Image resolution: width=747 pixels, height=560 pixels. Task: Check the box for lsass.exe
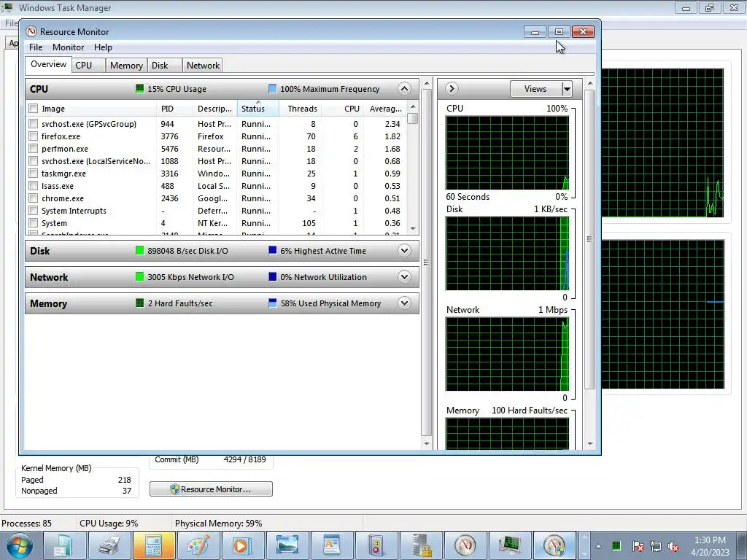tap(34, 186)
